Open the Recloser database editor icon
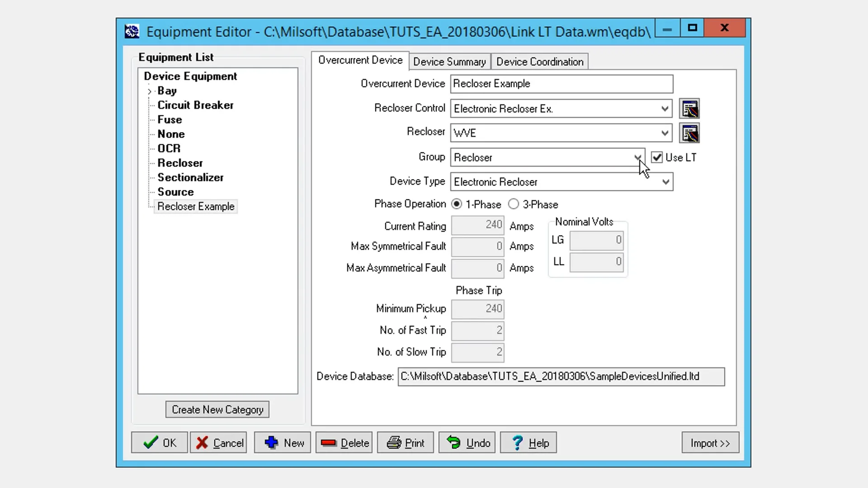Image resolution: width=868 pixels, height=488 pixels. [x=690, y=133]
